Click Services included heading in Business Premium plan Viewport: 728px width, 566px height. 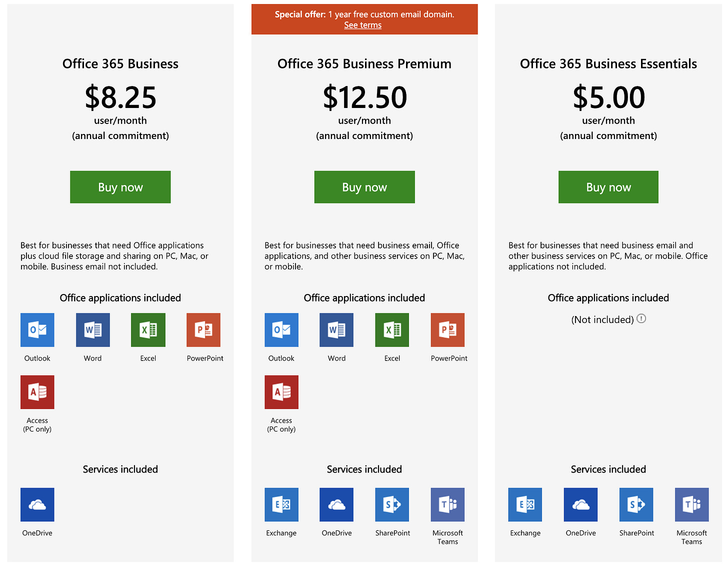point(364,469)
